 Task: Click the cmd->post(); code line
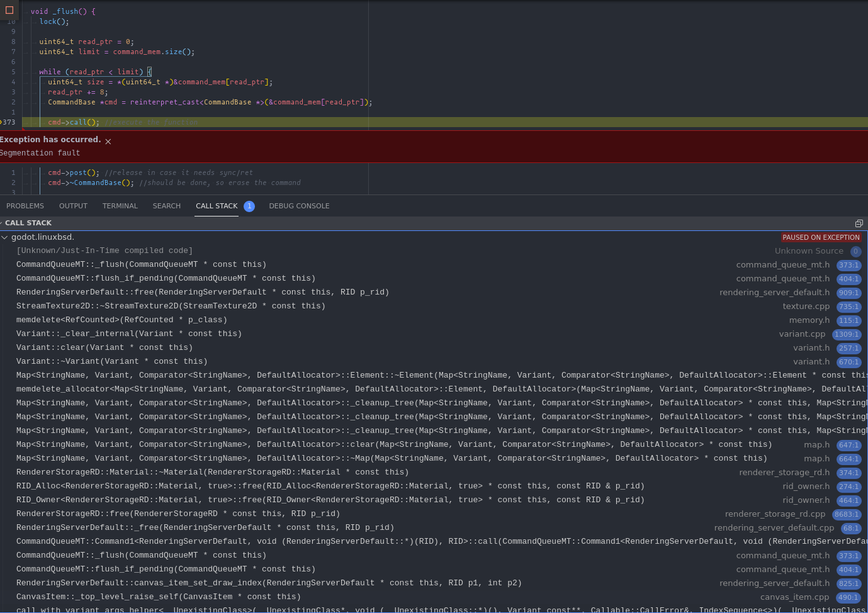(74, 172)
